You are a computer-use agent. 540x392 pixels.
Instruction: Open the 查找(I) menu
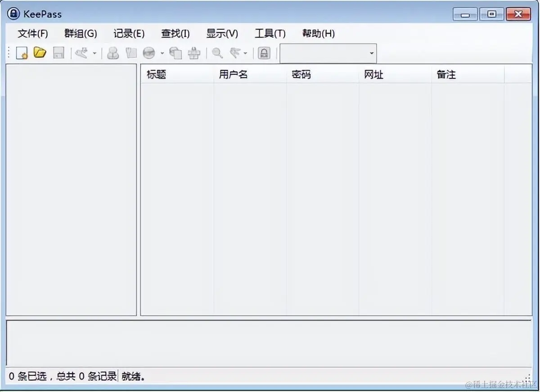(x=175, y=33)
